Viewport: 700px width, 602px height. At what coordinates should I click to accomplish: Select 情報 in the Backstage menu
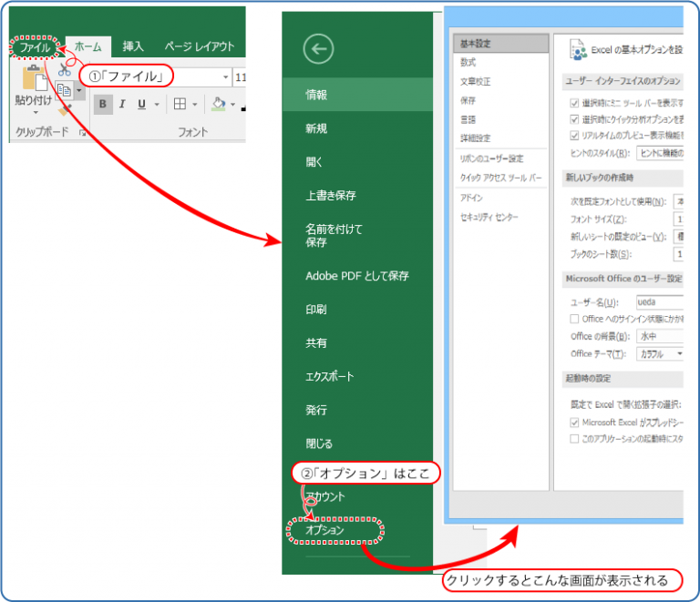(x=357, y=95)
